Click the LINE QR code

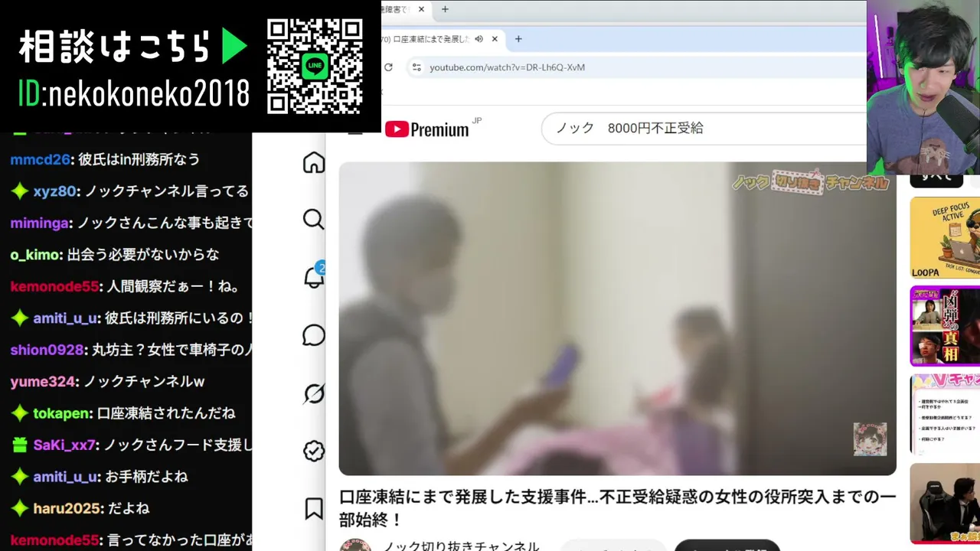(x=315, y=67)
